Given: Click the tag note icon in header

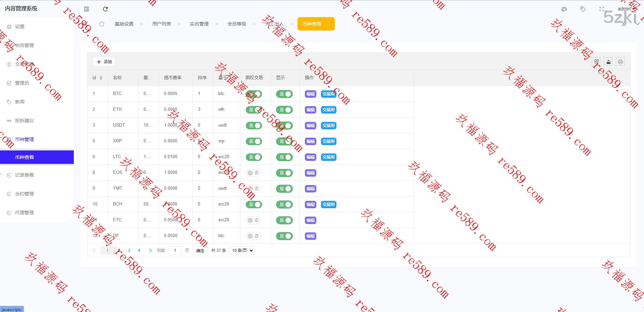Looking at the screenshot, I should 583,9.
